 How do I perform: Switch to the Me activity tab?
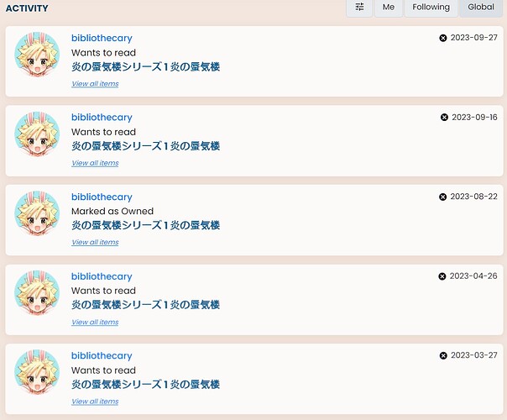pyautogui.click(x=389, y=8)
